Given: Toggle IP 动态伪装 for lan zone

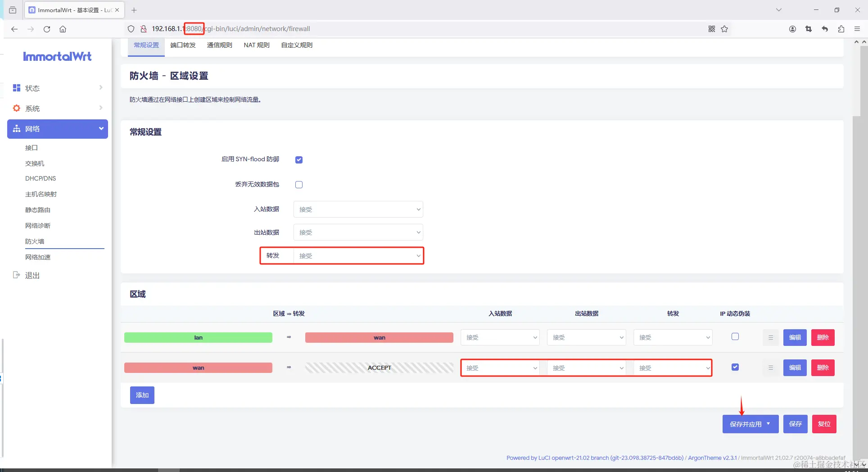Looking at the screenshot, I should [x=735, y=336].
